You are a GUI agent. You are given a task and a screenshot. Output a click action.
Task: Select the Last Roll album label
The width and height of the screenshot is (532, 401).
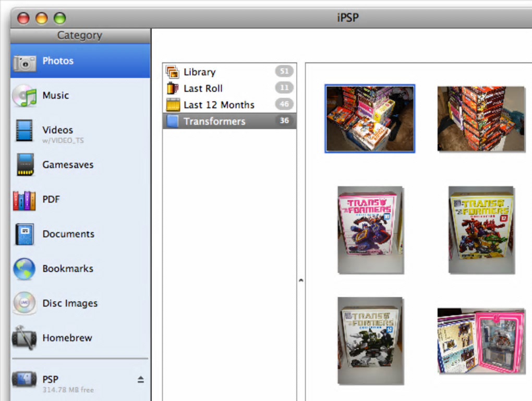203,88
